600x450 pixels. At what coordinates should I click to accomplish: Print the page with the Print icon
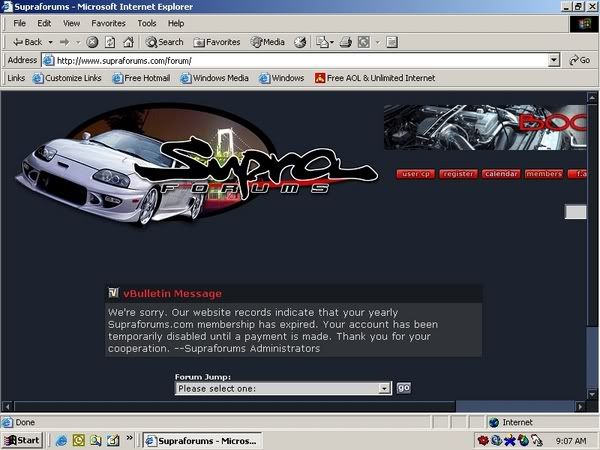point(346,42)
